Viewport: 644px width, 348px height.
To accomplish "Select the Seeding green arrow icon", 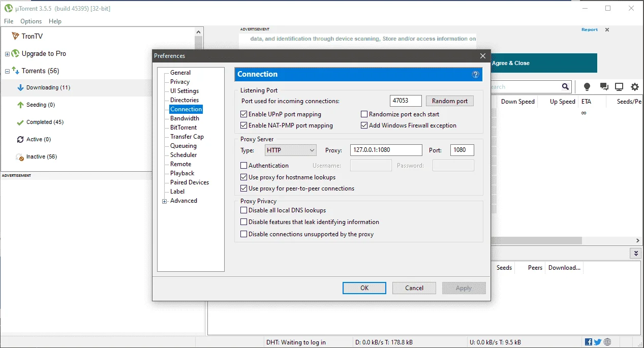I will pos(20,105).
